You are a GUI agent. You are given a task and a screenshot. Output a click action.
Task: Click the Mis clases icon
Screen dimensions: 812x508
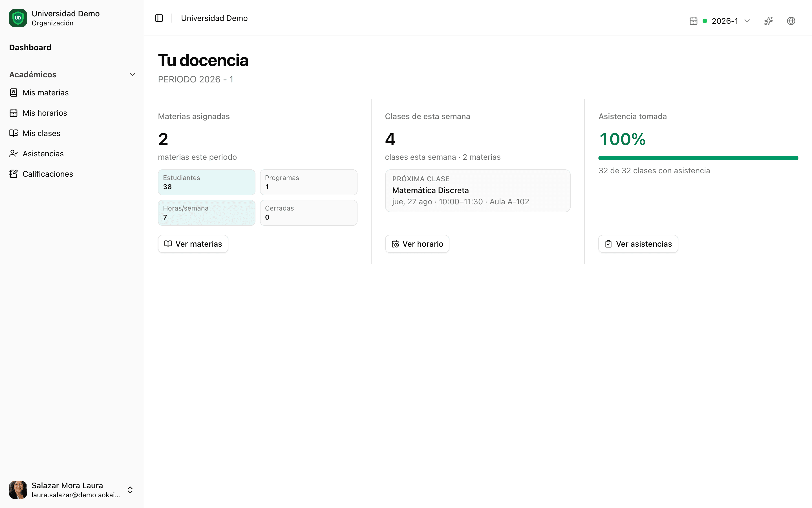(x=14, y=133)
